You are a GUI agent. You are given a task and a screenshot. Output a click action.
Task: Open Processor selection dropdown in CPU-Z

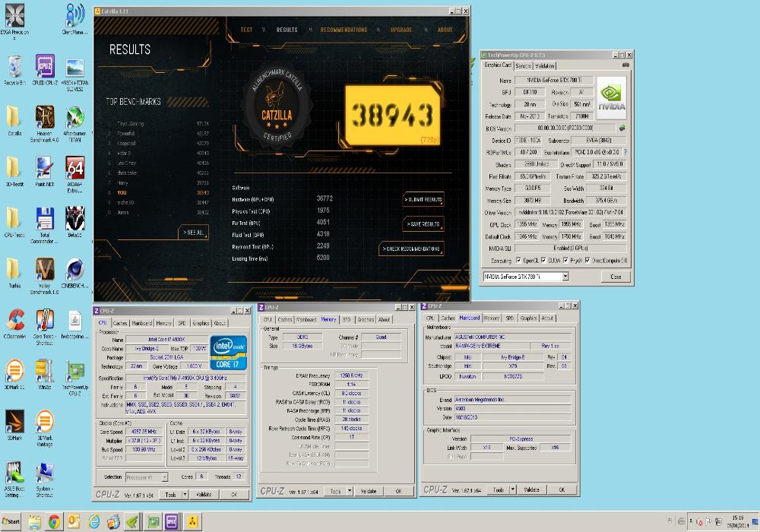point(164,477)
